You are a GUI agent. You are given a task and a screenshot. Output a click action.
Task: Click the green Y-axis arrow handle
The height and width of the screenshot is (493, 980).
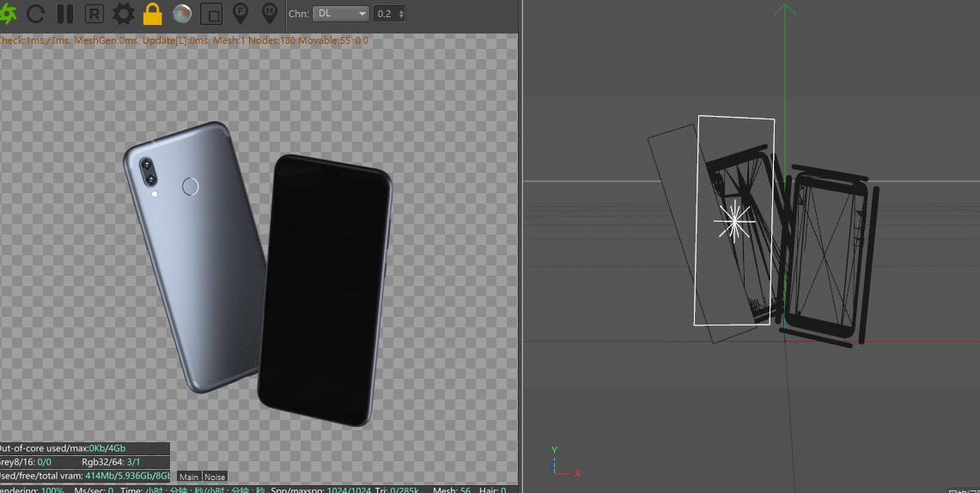(x=784, y=10)
